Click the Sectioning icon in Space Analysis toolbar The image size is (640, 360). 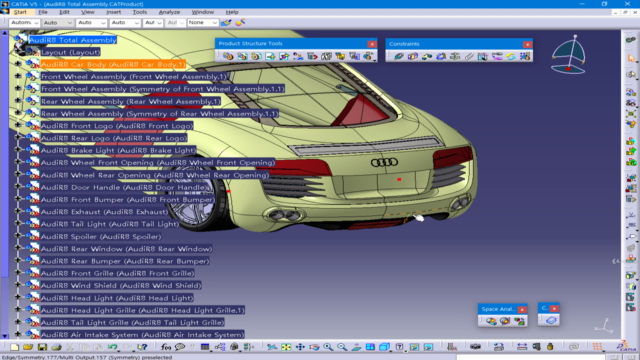coord(505,321)
